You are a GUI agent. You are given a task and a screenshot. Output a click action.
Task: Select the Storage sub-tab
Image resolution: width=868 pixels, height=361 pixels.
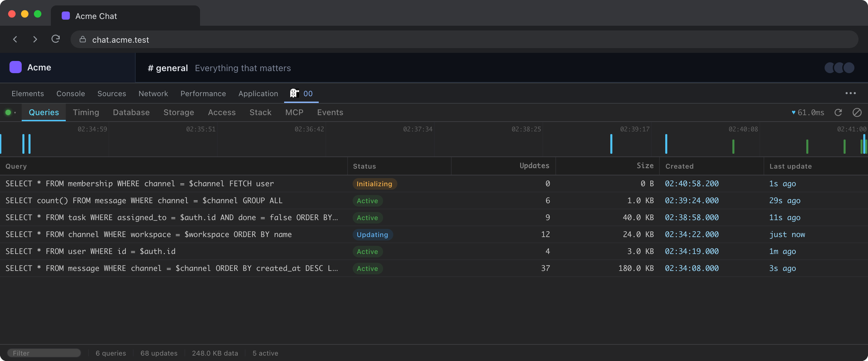coord(179,112)
